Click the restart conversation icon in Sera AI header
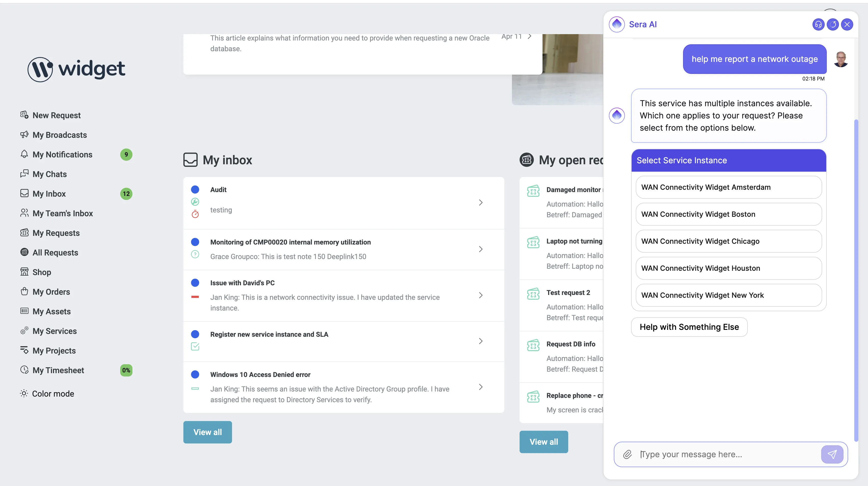Image resolution: width=868 pixels, height=486 pixels. click(x=833, y=24)
